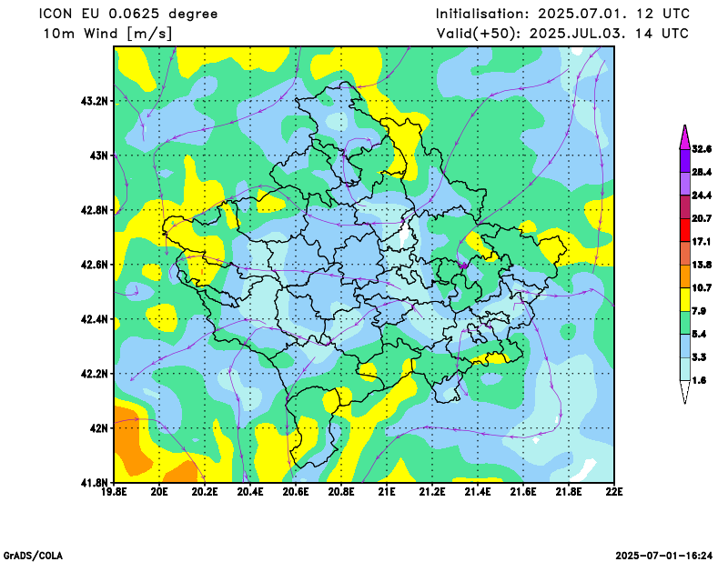This screenshot has height=562, width=728.
Task: Click the 21.8E longitude label
Action: click(570, 492)
